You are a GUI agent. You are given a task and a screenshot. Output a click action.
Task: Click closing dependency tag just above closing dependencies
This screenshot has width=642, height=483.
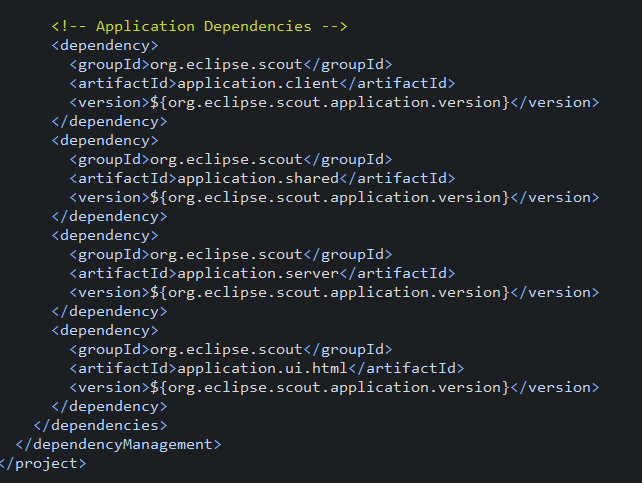[109, 406]
